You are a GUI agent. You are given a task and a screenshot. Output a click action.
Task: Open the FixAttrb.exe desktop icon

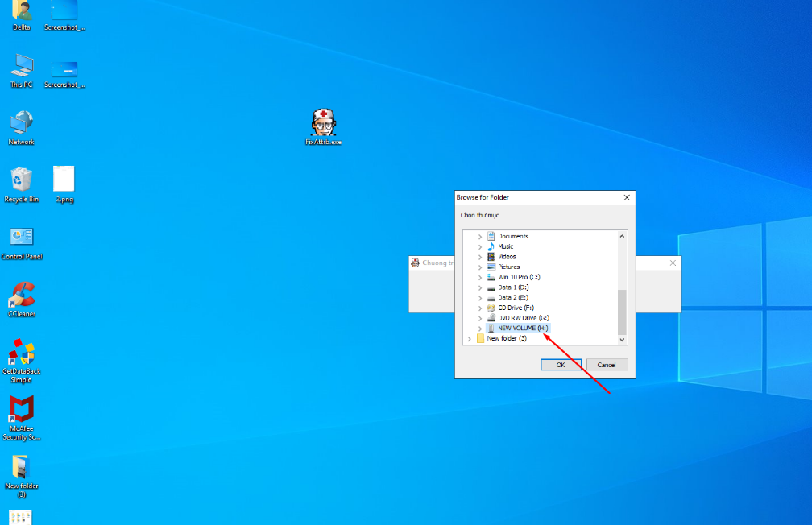[324, 122]
